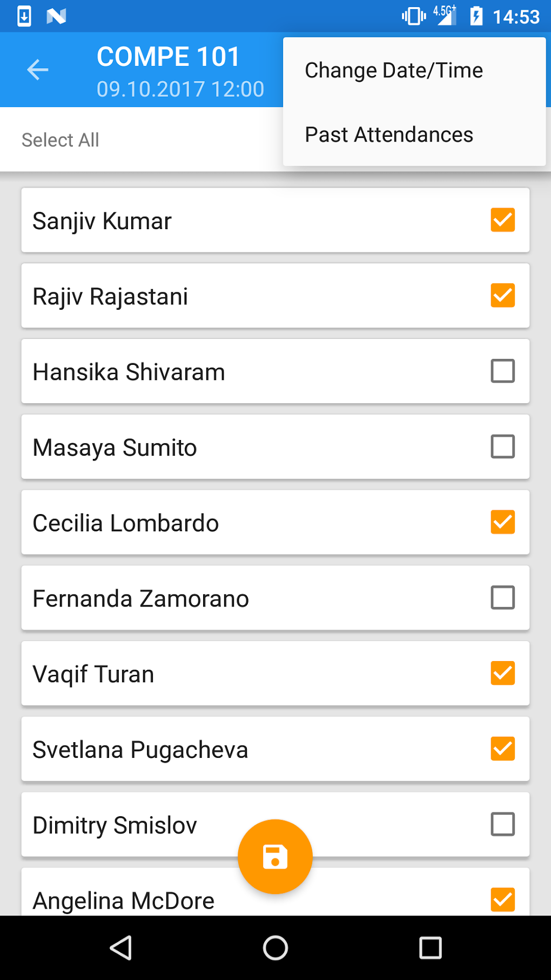Viewport: 551px width, 980px height.
Task: Untick Vaqif Turan's checkbox
Action: (502, 674)
